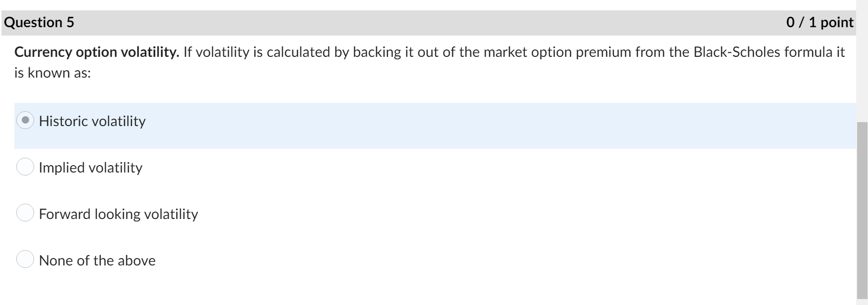Click the Forward looking volatility answer text
Image resolution: width=868 pixels, height=305 pixels.
[119, 214]
